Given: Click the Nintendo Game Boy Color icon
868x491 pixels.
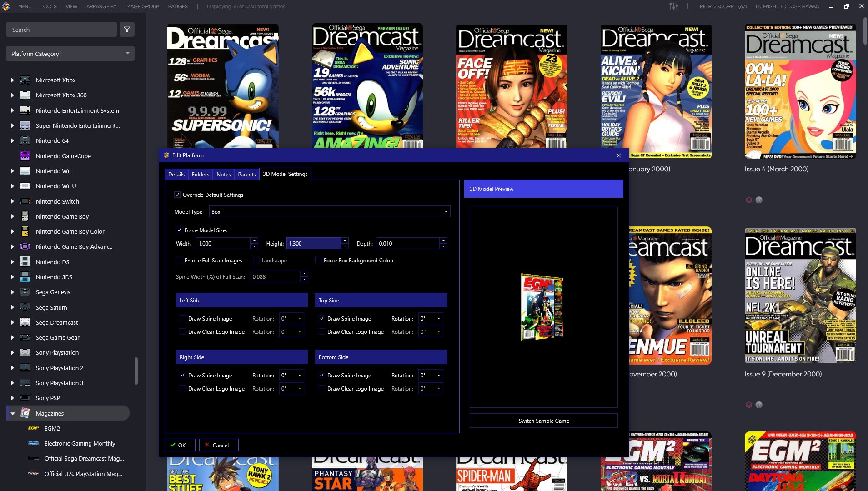Looking at the screenshot, I should [x=25, y=231].
